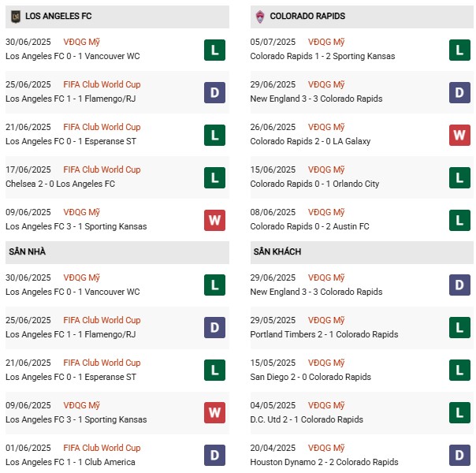Open the Colorado Rapids 2 - 0 LA Galaxy match
This screenshot has width=476, height=473.
[x=310, y=141]
